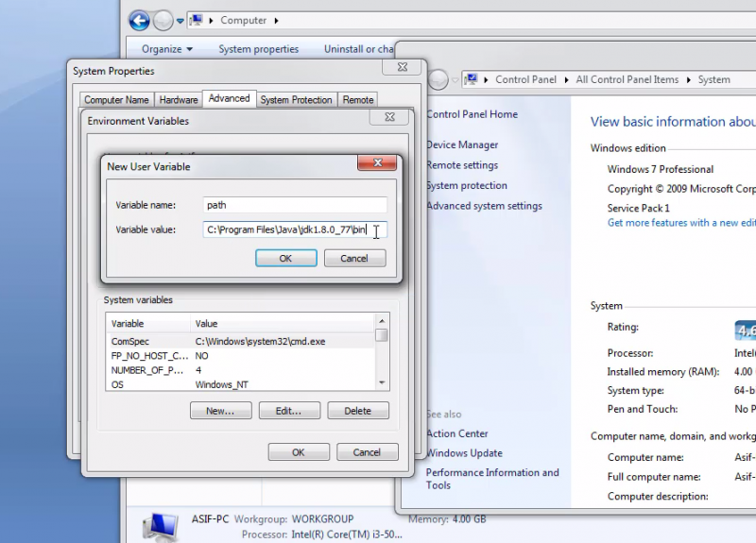Cancel the New User Variable dialog
The height and width of the screenshot is (543, 756).
355,258
